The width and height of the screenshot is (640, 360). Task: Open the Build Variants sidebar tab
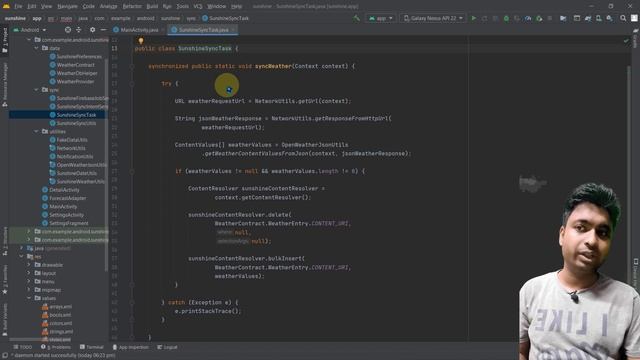point(5,320)
